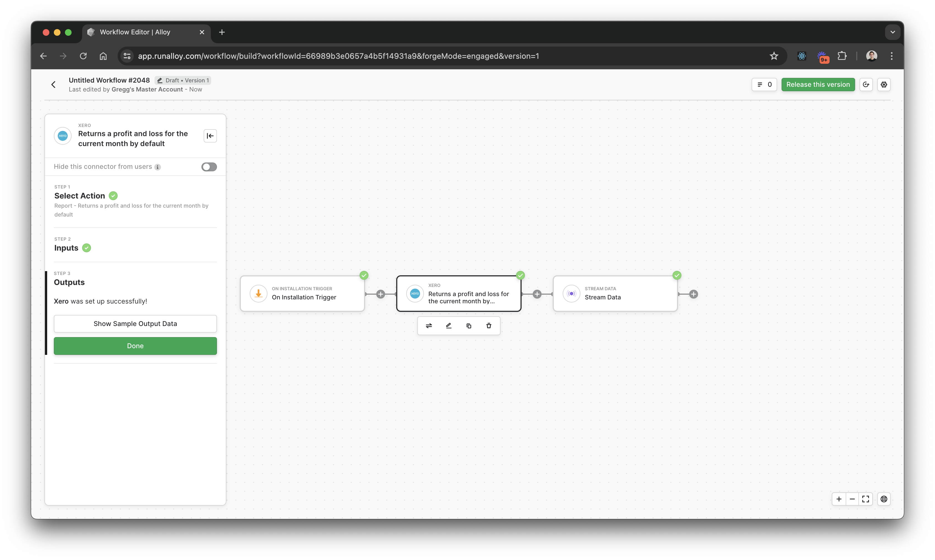Expand Step 2 Inputs section
The height and width of the screenshot is (560, 935).
67,248
